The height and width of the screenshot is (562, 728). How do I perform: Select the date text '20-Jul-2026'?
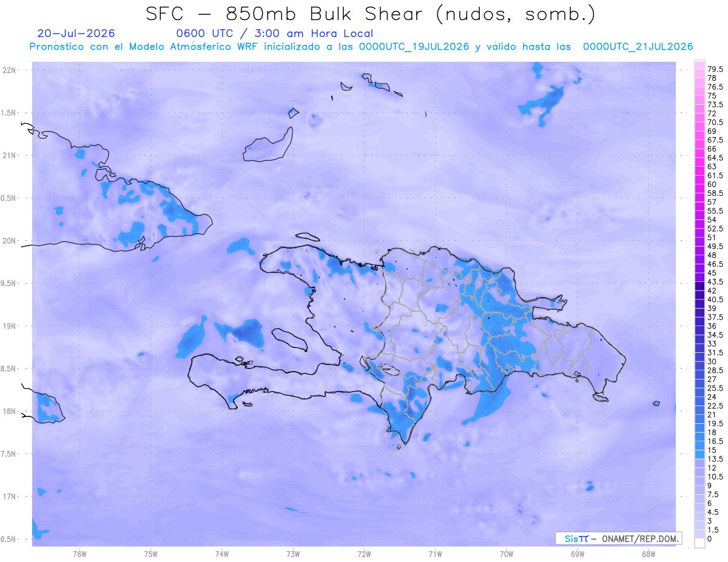pyautogui.click(x=76, y=33)
